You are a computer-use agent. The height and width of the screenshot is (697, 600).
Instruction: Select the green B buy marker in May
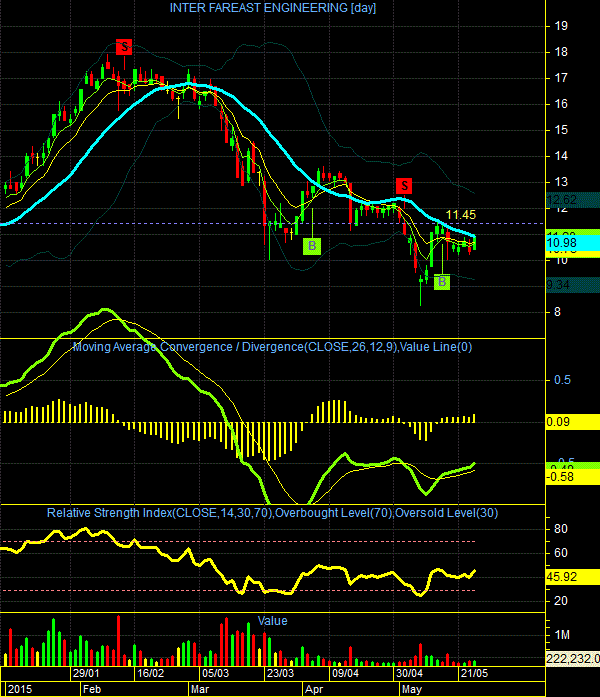442,282
